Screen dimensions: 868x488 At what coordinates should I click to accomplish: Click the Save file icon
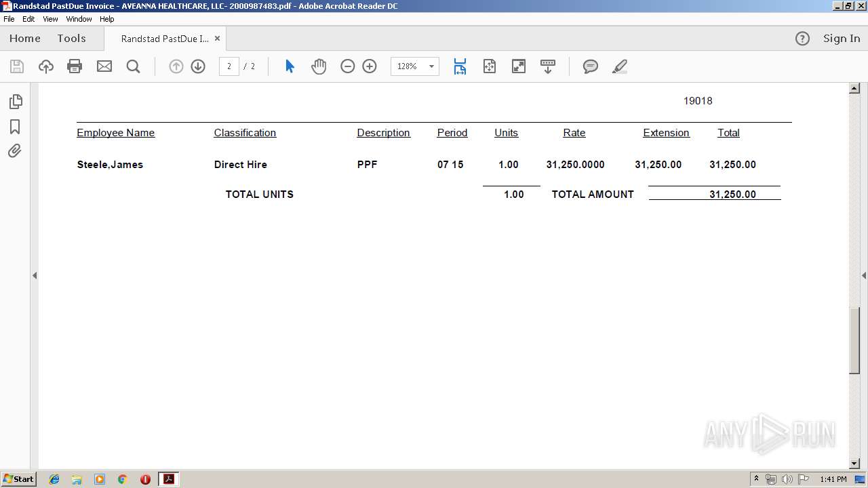click(x=17, y=66)
